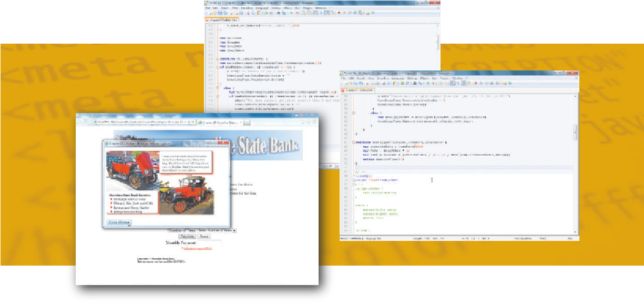
Task: Click Word wrap icon in top Notepad++ toolbar
Action: tap(315, 13)
